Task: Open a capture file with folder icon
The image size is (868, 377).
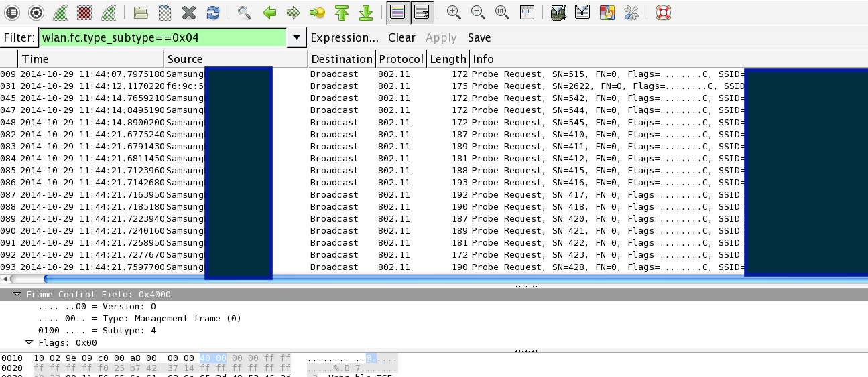Action: tap(141, 12)
